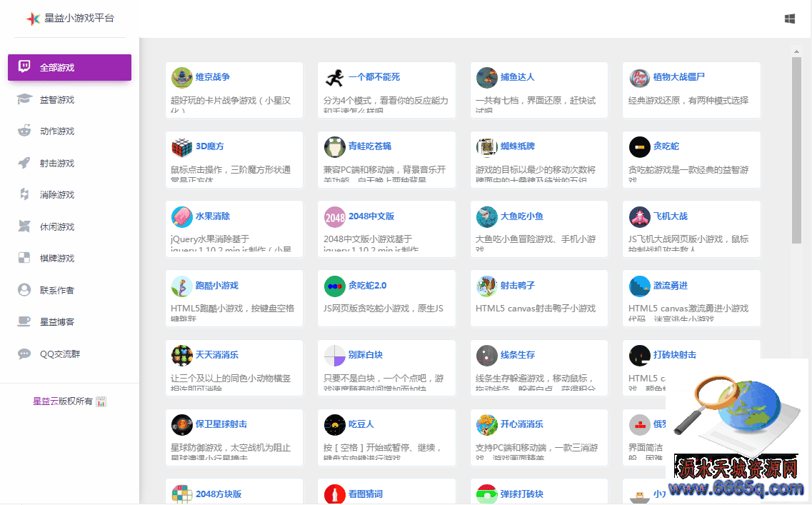Image resolution: width=812 pixels, height=505 pixels.
Task: Click the 2048方块版 colorful blocks icon
Action: coord(182,494)
